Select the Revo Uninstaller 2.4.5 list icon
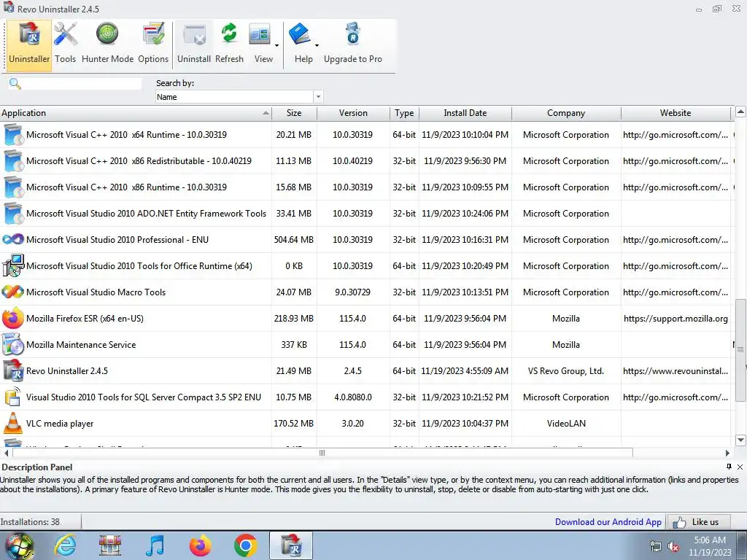This screenshot has width=747, height=560. click(13, 370)
